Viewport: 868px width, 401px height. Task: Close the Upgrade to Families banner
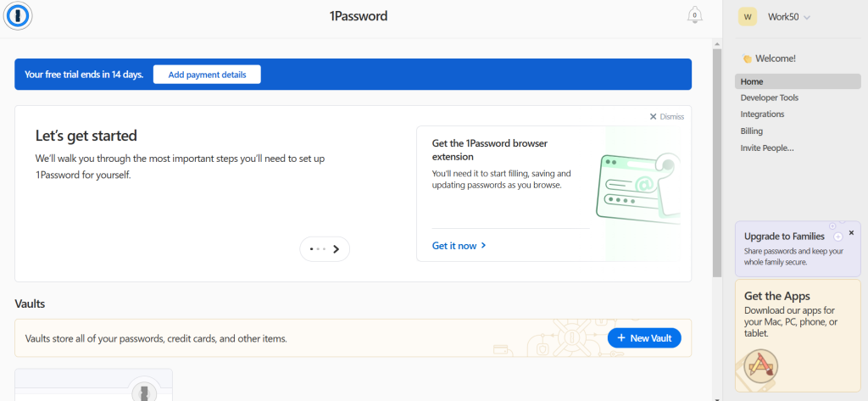tap(851, 232)
